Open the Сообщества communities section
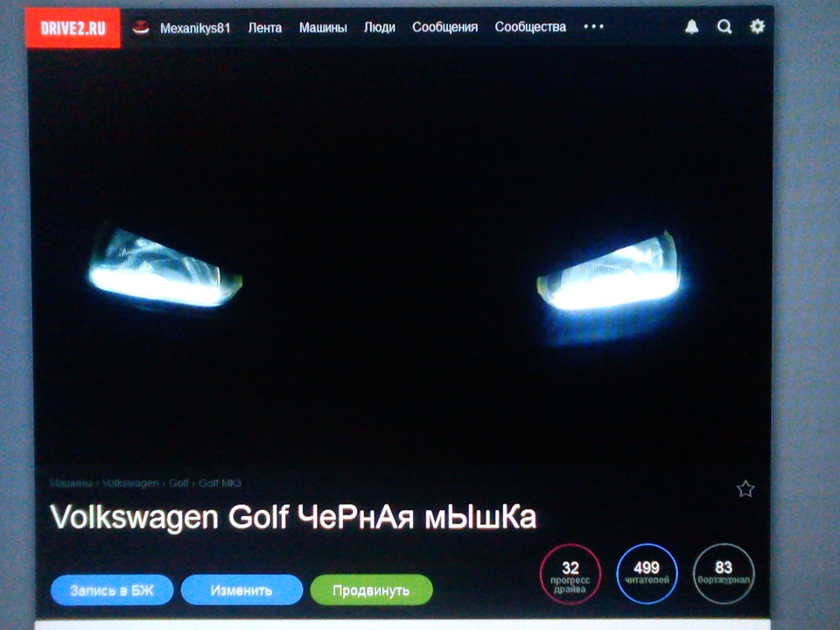840x630 pixels. (x=530, y=27)
